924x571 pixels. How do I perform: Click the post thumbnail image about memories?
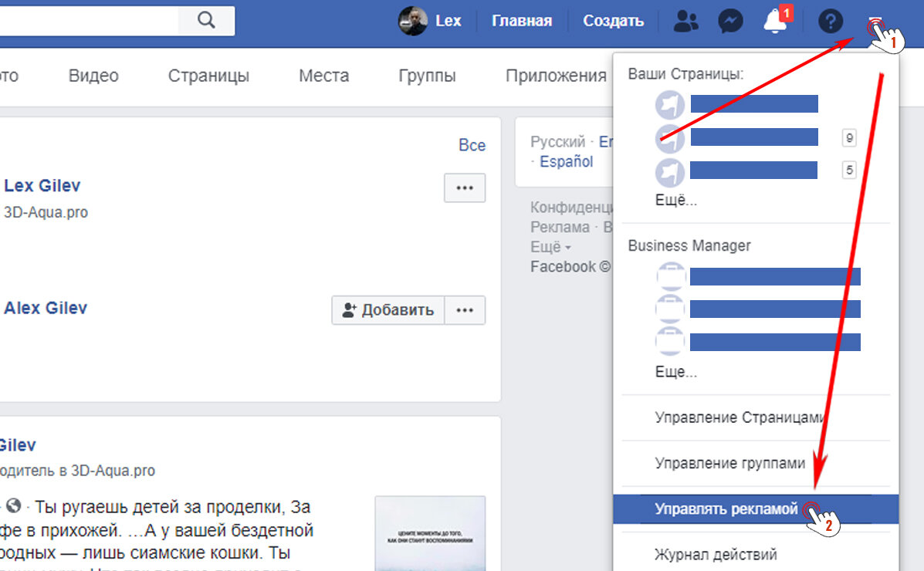(x=430, y=532)
